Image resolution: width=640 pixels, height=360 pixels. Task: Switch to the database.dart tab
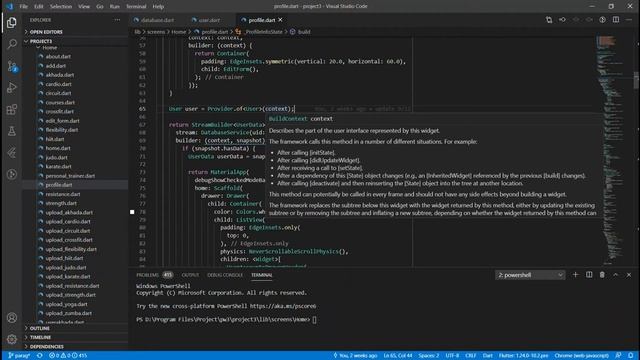coord(157,20)
